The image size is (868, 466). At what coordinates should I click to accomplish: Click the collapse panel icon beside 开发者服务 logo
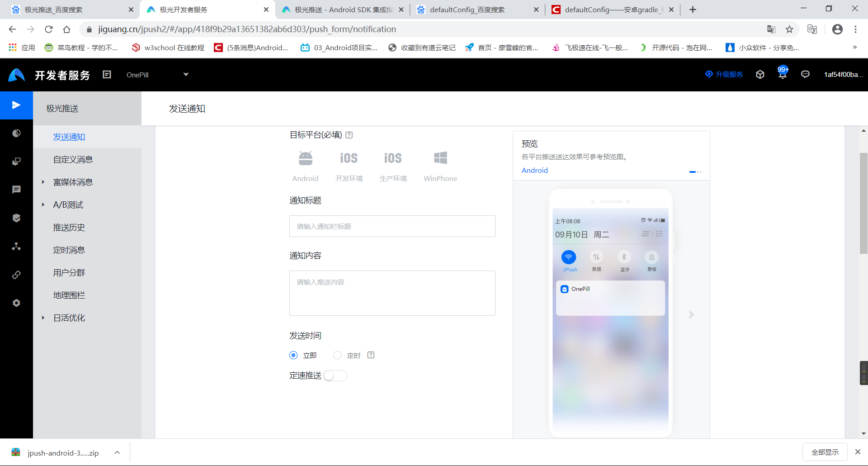(x=107, y=74)
